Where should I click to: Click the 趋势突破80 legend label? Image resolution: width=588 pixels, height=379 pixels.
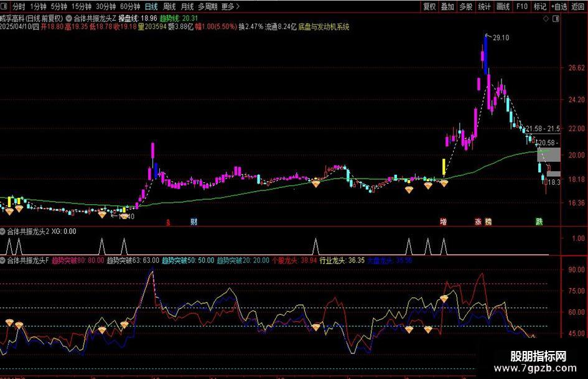(78, 260)
